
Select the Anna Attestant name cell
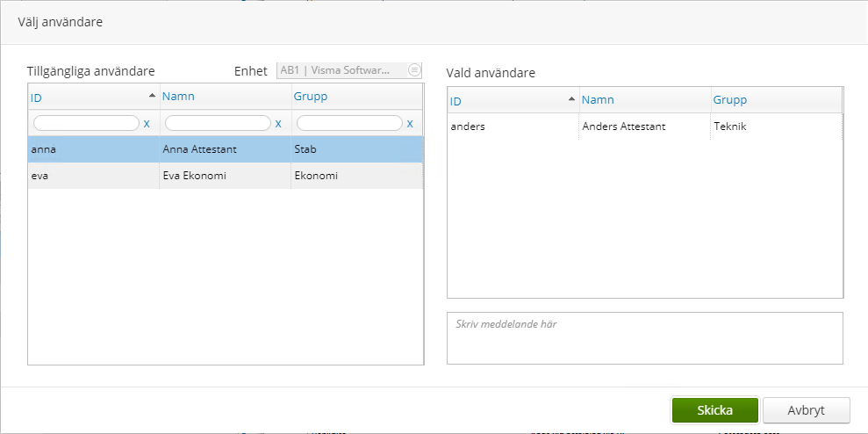click(x=226, y=149)
